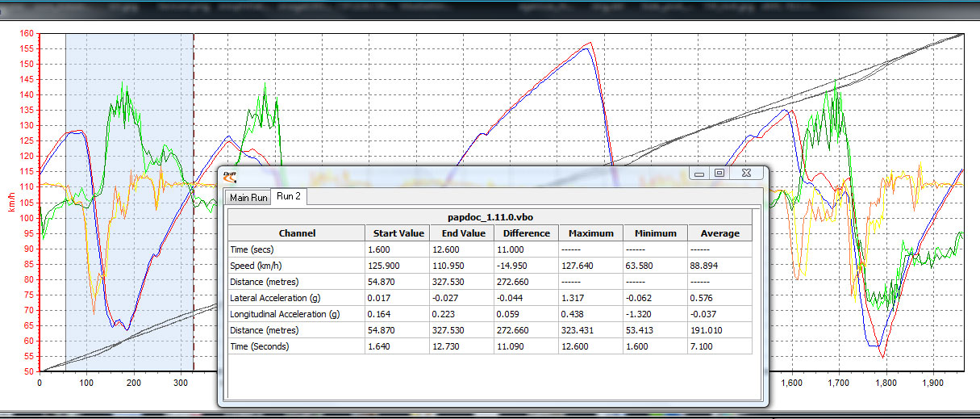Select the Run 2 tab
This screenshot has height=419, width=980.
pyautogui.click(x=289, y=196)
